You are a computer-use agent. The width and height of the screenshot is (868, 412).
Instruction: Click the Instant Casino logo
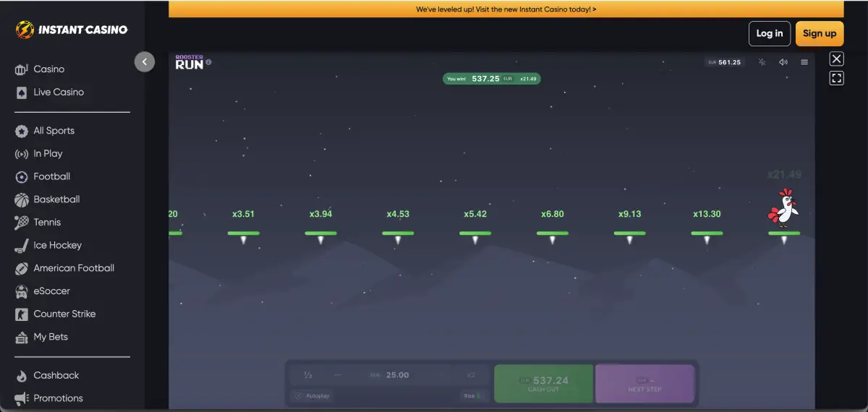[72, 30]
